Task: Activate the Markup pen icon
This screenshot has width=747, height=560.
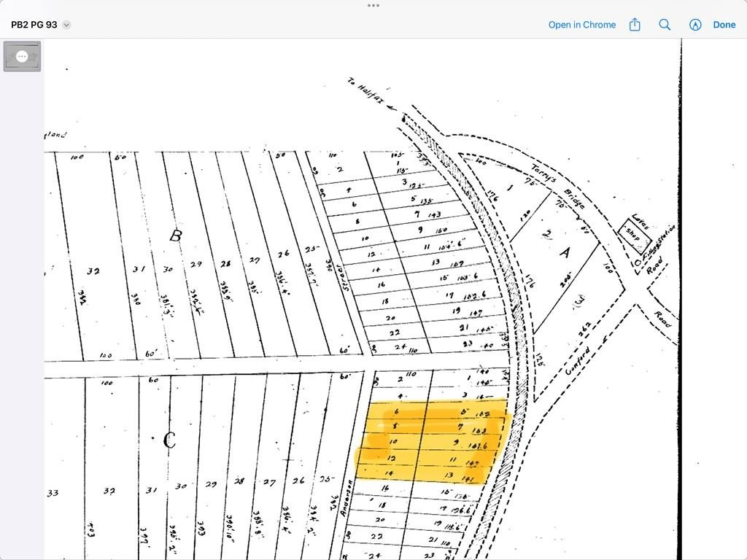Action: [x=695, y=25]
